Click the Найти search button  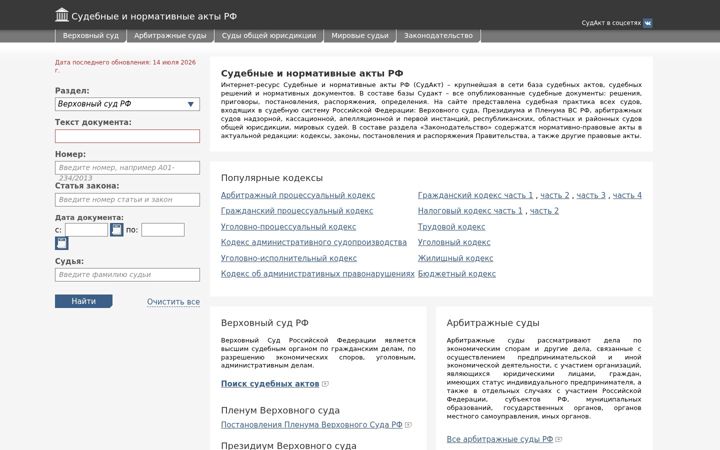click(x=84, y=301)
